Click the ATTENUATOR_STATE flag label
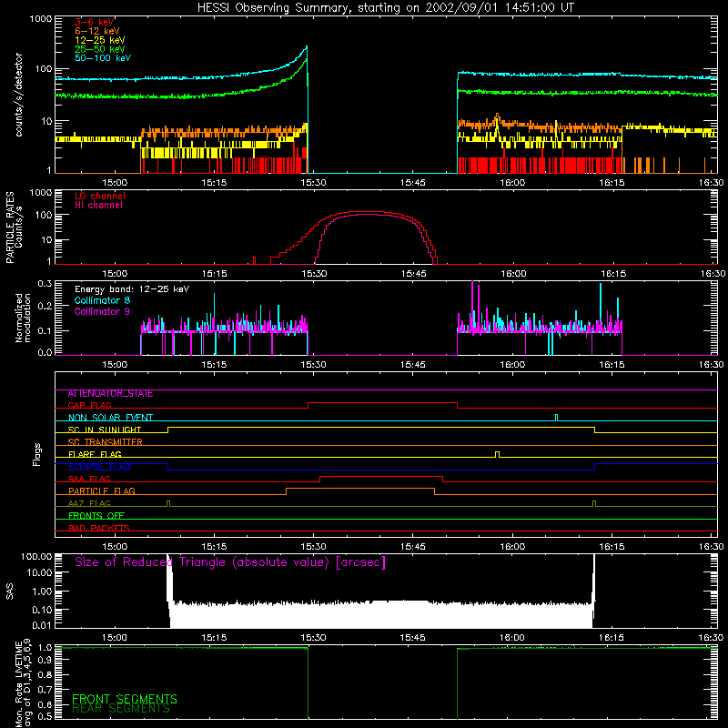 110,394
